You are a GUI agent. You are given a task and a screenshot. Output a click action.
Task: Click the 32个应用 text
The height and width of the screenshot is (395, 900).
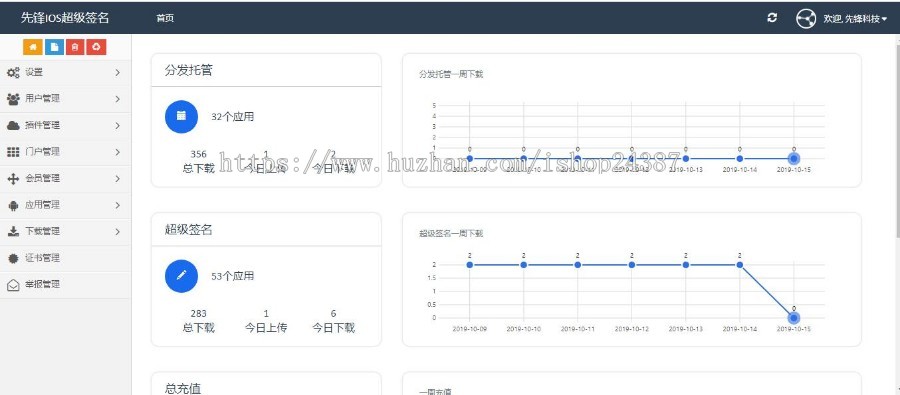[x=232, y=117]
